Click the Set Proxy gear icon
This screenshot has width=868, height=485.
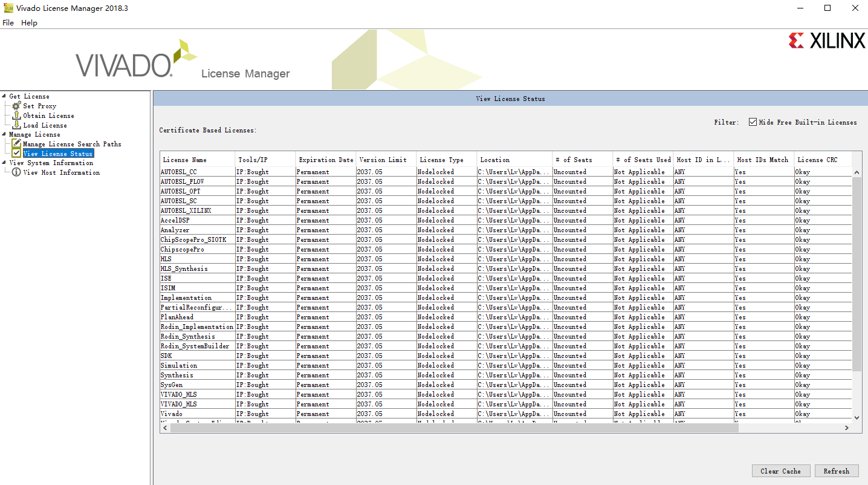tap(16, 106)
